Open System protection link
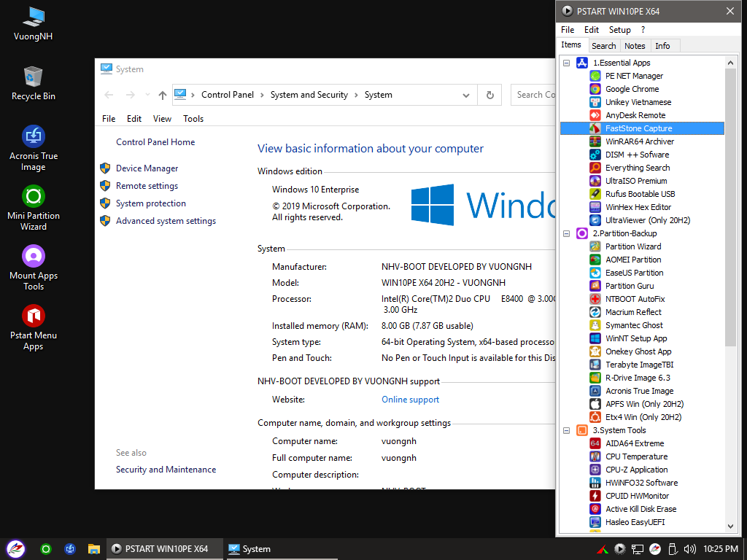 [x=150, y=203]
